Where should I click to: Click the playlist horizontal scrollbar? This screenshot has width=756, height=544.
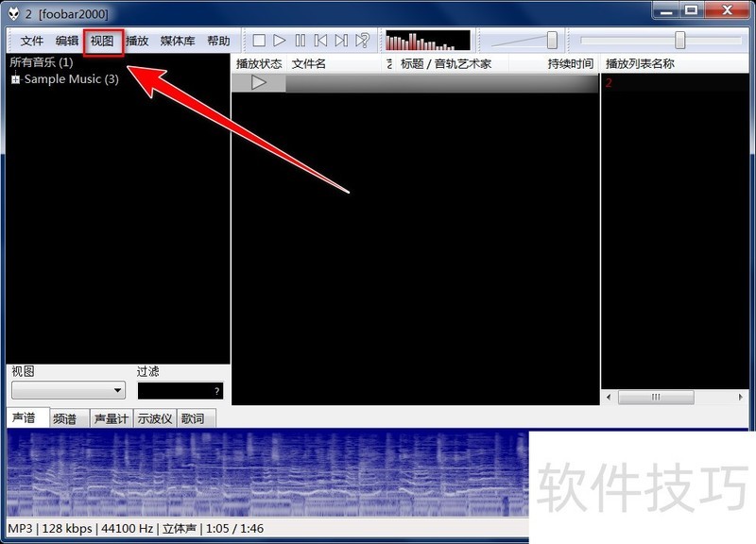[657, 398]
